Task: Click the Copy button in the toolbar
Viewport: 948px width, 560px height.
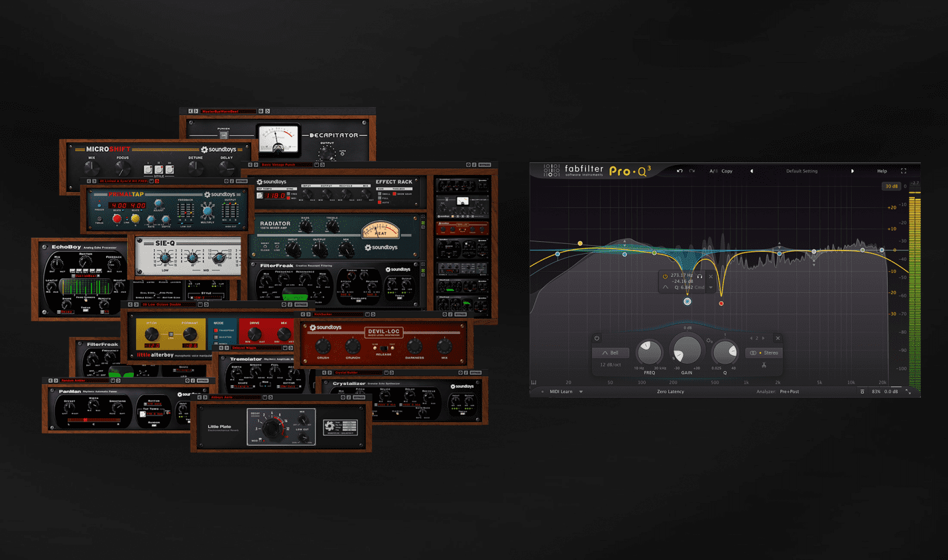Action: (725, 171)
